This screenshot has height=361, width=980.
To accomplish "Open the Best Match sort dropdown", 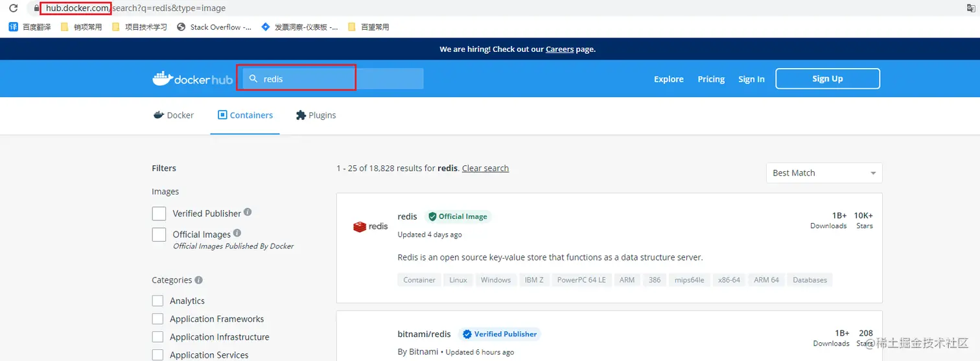I will [x=824, y=173].
